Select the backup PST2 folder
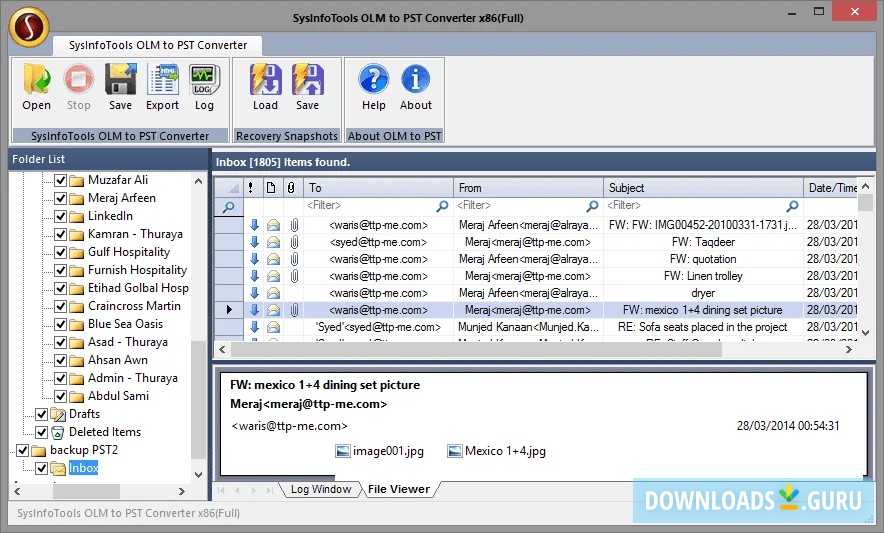884x533 pixels. coord(84,450)
